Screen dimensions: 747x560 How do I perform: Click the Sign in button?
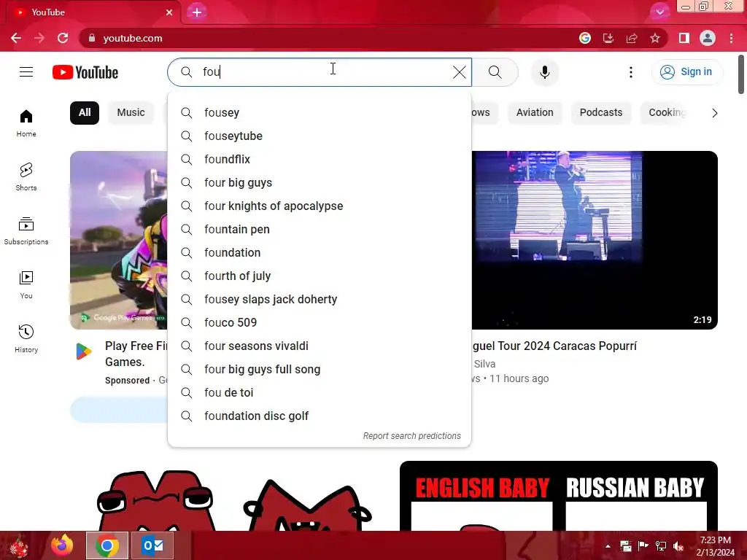[686, 72]
